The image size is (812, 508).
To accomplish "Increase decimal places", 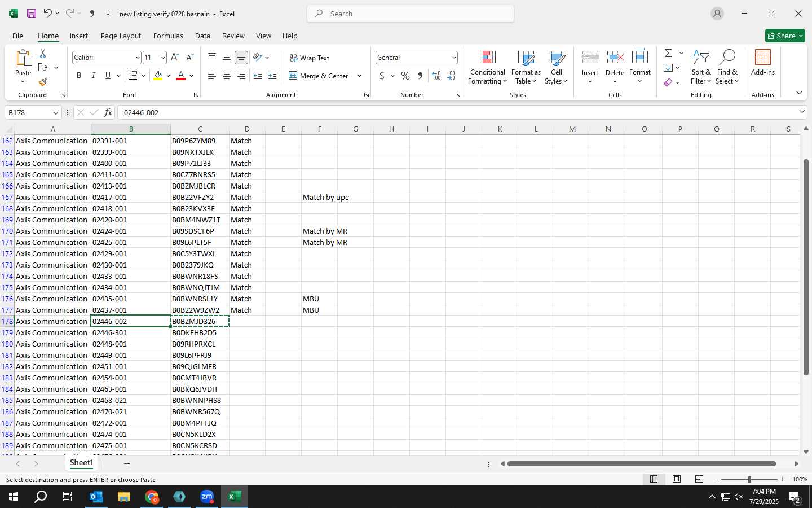I will coord(436,76).
